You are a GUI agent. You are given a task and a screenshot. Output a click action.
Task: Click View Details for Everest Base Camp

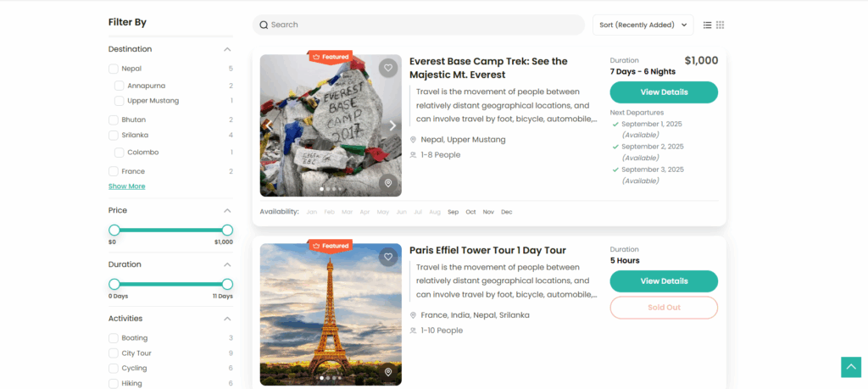pyautogui.click(x=664, y=92)
